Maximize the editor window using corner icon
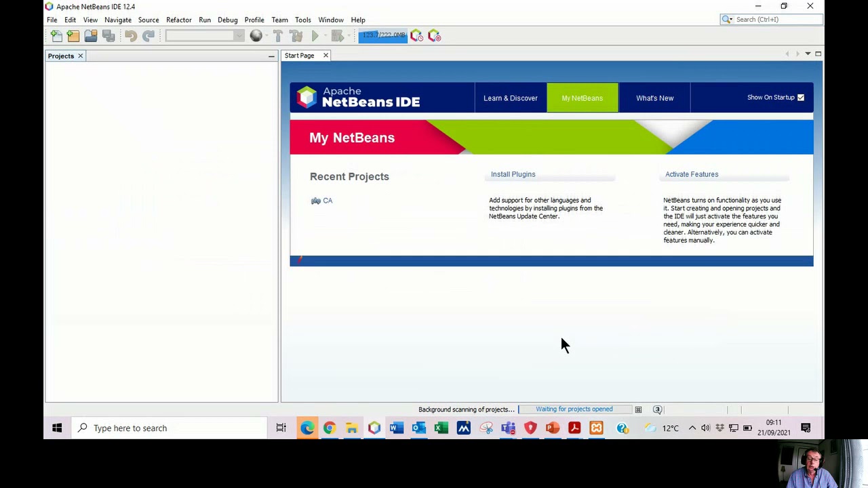Image resolution: width=868 pixels, height=488 pixels. (x=818, y=54)
